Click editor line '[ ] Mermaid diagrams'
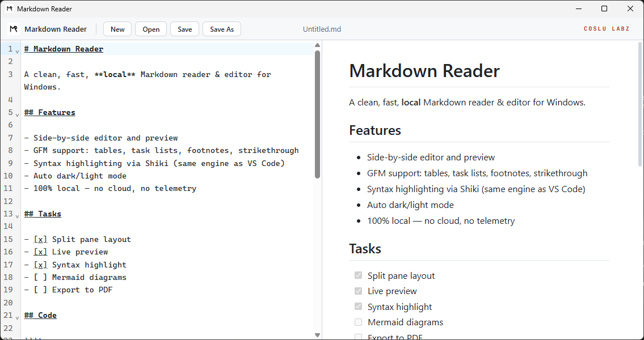The width and height of the screenshot is (644, 340). [75, 277]
